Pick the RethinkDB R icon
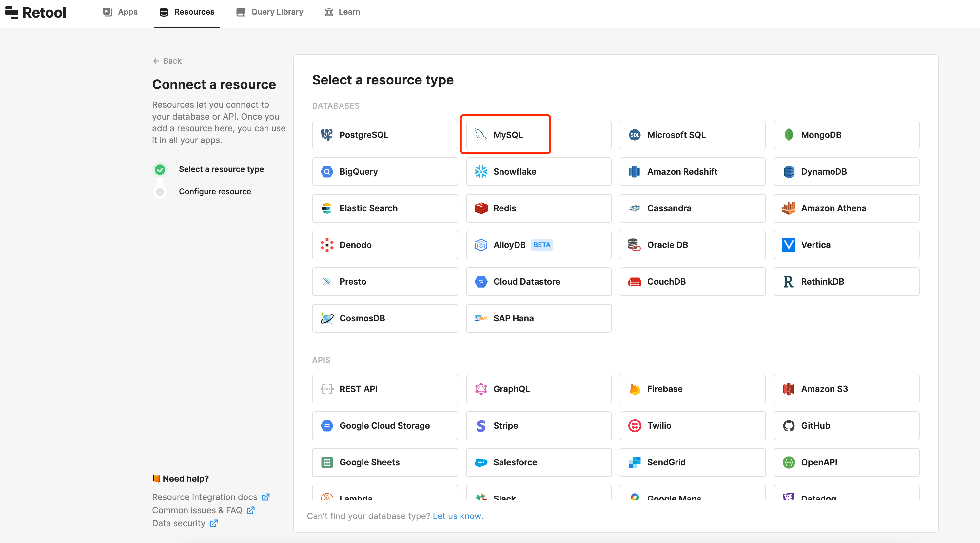The width and height of the screenshot is (980, 543). pos(789,282)
